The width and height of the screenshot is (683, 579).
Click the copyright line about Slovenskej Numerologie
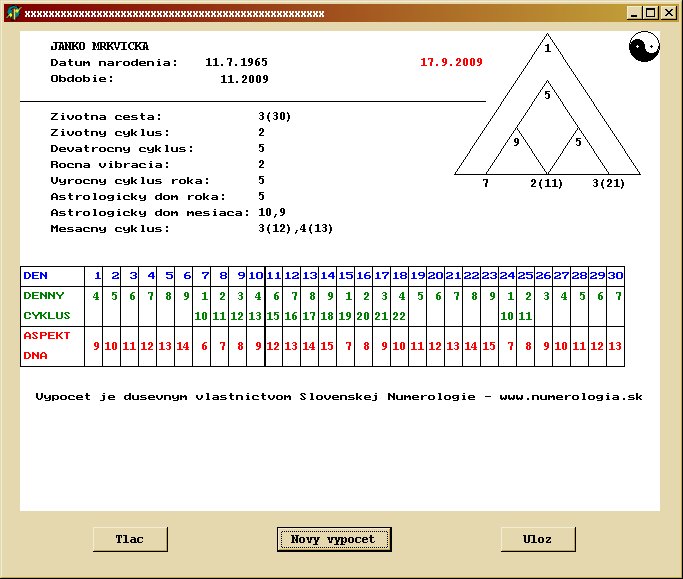pyautogui.click(x=339, y=397)
